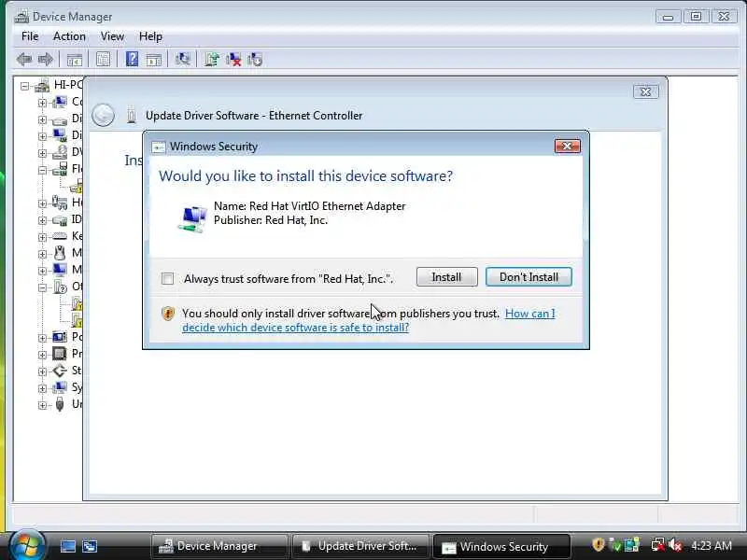Click the Update Driver Software toolbar icon
Screen dimensions: 747x560
[212, 59]
